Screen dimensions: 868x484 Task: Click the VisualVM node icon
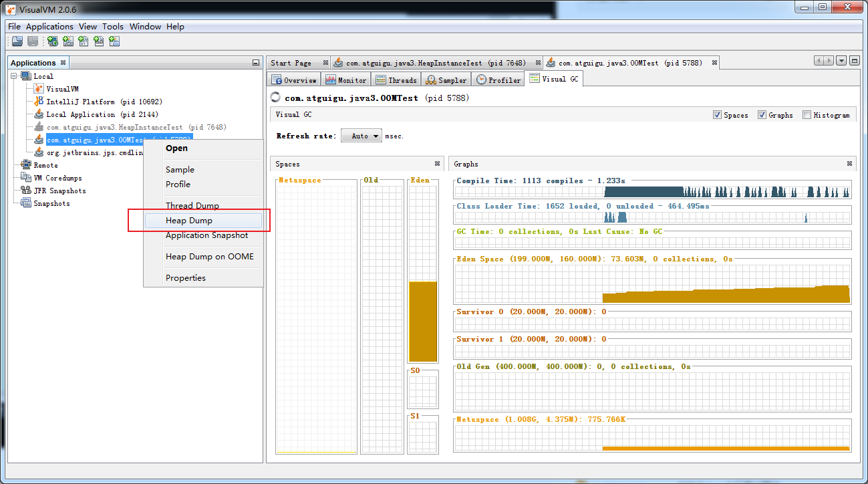click(39, 89)
